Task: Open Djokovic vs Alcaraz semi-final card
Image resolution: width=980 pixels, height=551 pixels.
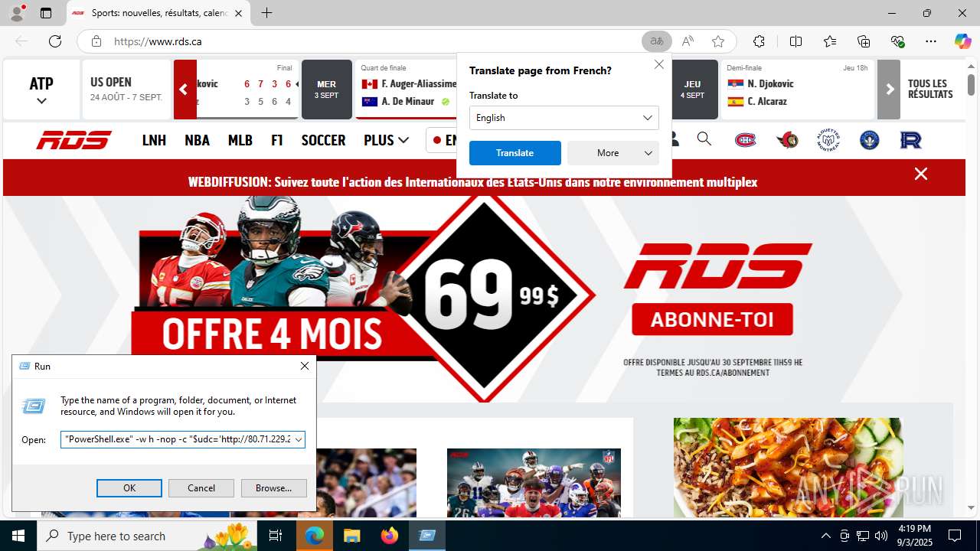Action: pos(797,90)
